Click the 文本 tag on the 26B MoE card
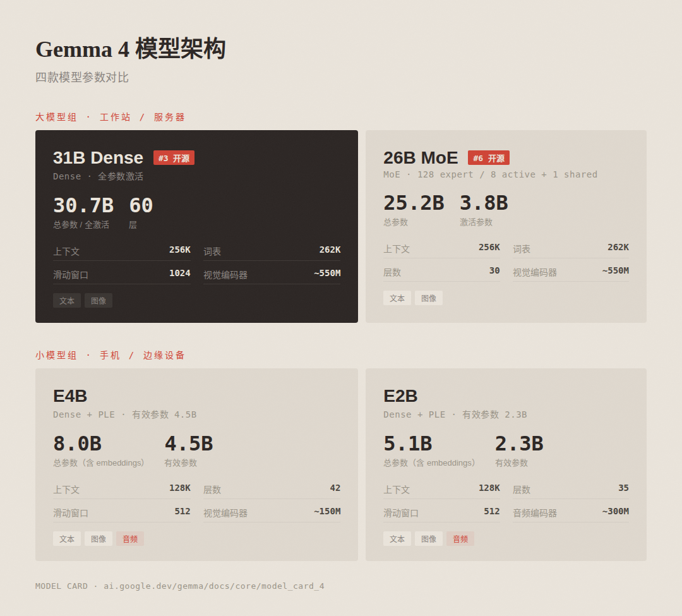This screenshot has width=682, height=616. pyautogui.click(x=397, y=298)
